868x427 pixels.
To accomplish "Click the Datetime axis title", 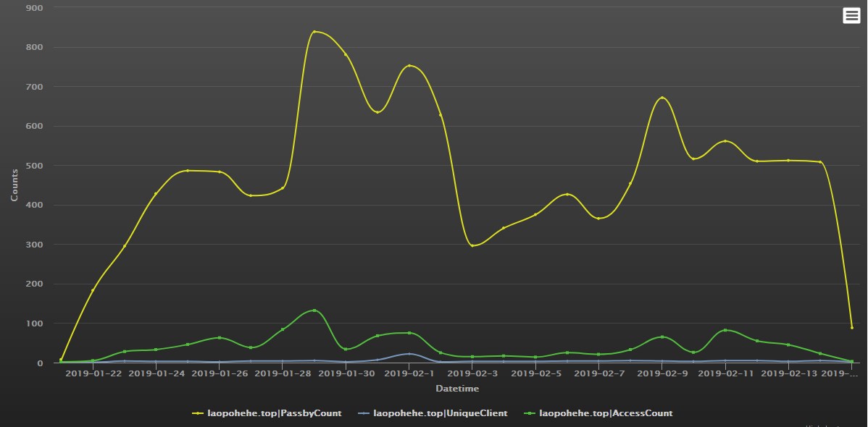I will [457, 389].
